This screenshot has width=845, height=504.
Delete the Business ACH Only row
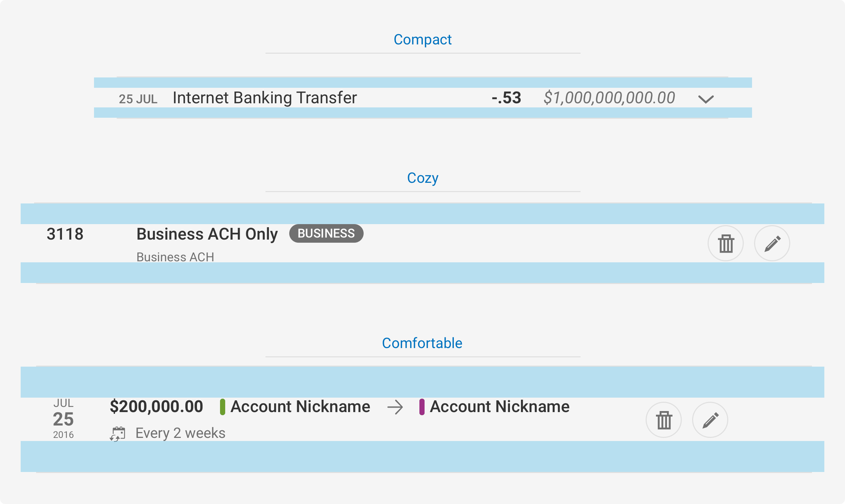click(x=726, y=243)
